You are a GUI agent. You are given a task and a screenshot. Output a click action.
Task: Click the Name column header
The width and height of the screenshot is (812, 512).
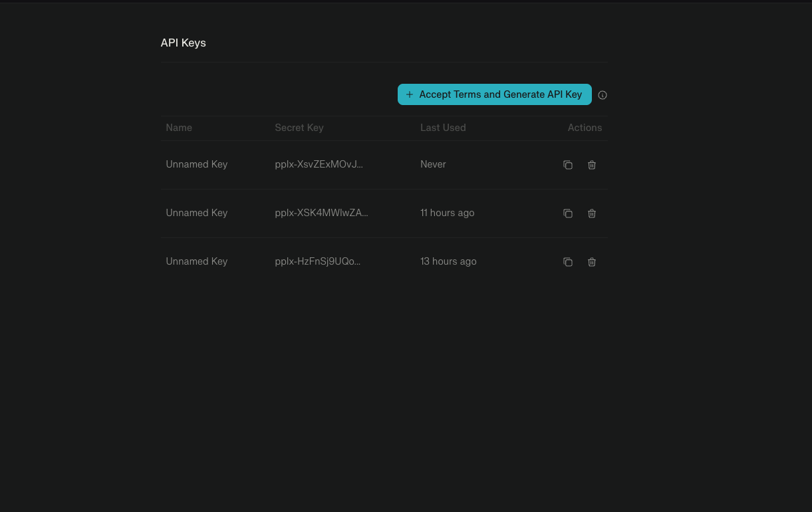tap(179, 128)
